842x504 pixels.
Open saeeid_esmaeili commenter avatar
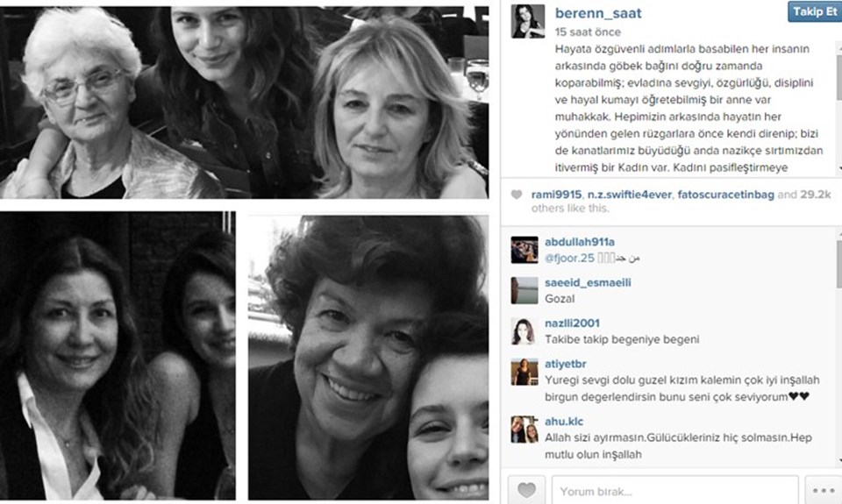pyautogui.click(x=524, y=290)
